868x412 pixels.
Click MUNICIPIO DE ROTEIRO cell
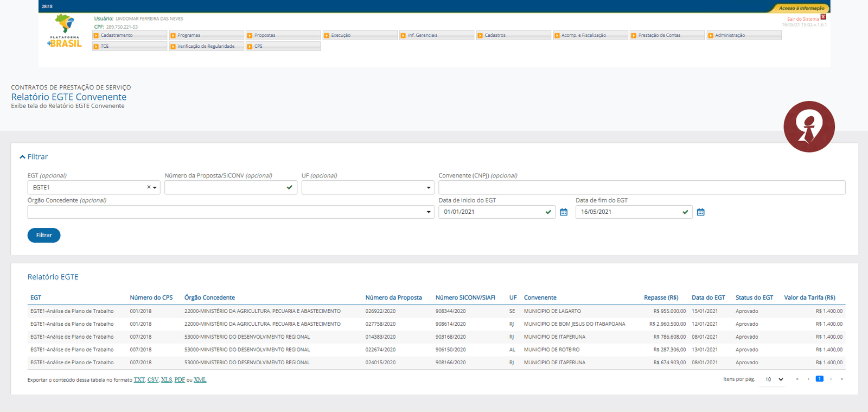tap(552, 350)
